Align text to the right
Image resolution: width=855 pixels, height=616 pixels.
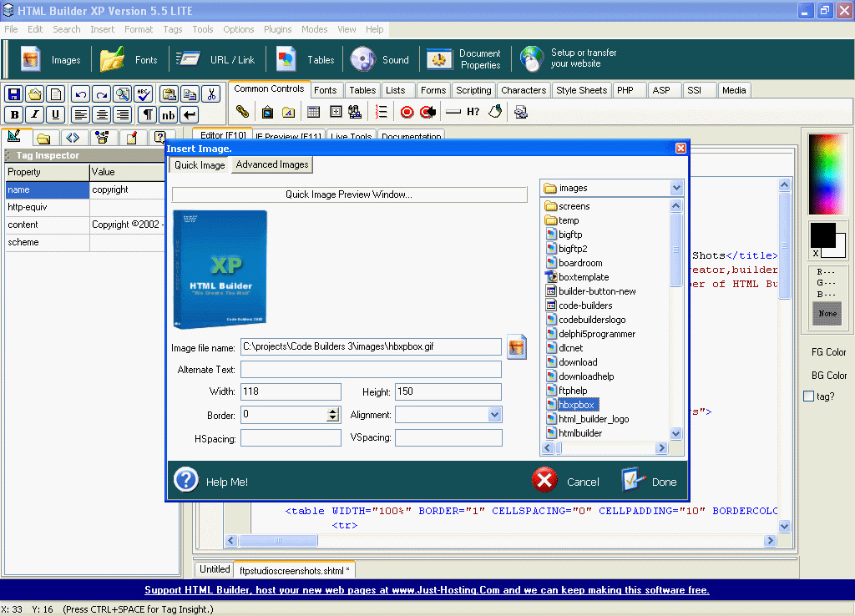click(x=123, y=115)
